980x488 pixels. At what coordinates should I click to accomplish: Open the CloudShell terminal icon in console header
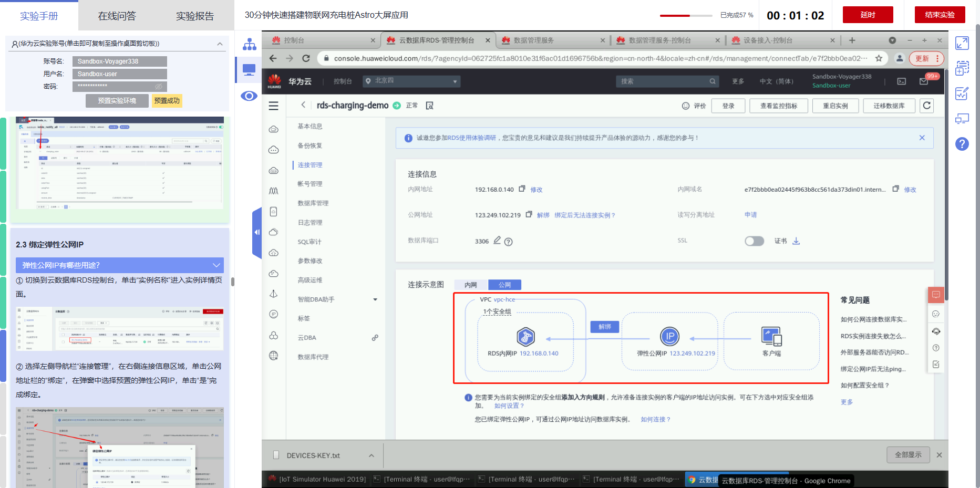[x=901, y=81]
